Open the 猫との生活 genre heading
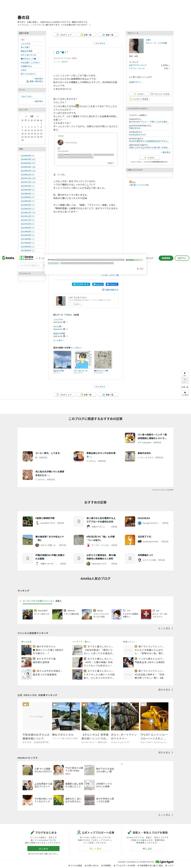The width and height of the screenshot is (191, 868). point(27,642)
